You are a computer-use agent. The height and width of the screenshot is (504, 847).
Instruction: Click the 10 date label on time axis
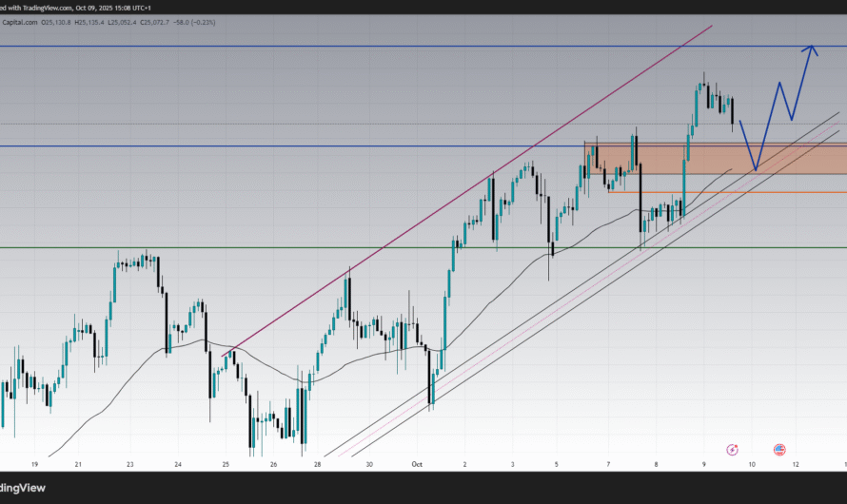coord(752,465)
